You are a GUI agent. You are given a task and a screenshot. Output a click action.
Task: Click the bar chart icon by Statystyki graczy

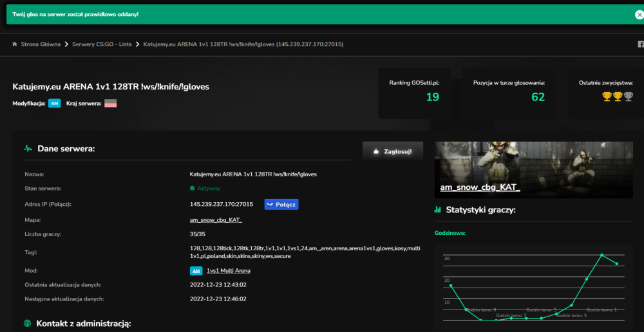438,210
